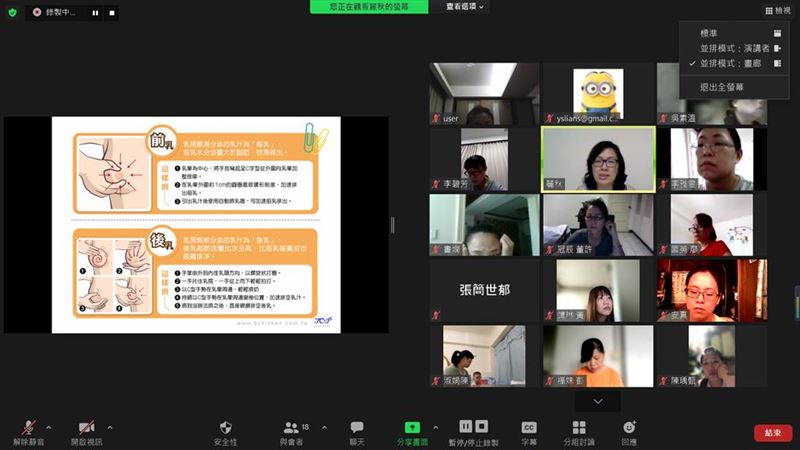Select the participant tile named user
The height and width of the screenshot is (450, 800).
point(484,94)
